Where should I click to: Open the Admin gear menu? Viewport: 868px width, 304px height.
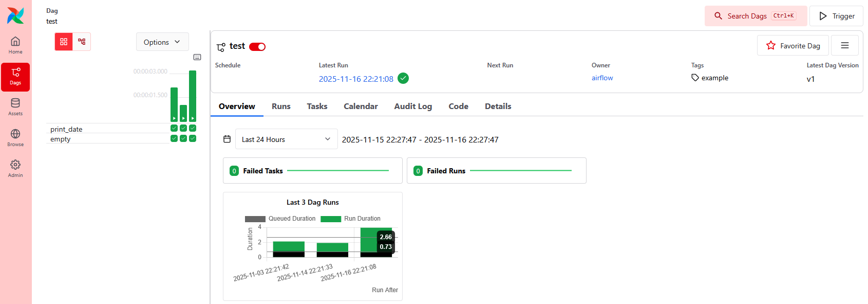[15, 169]
